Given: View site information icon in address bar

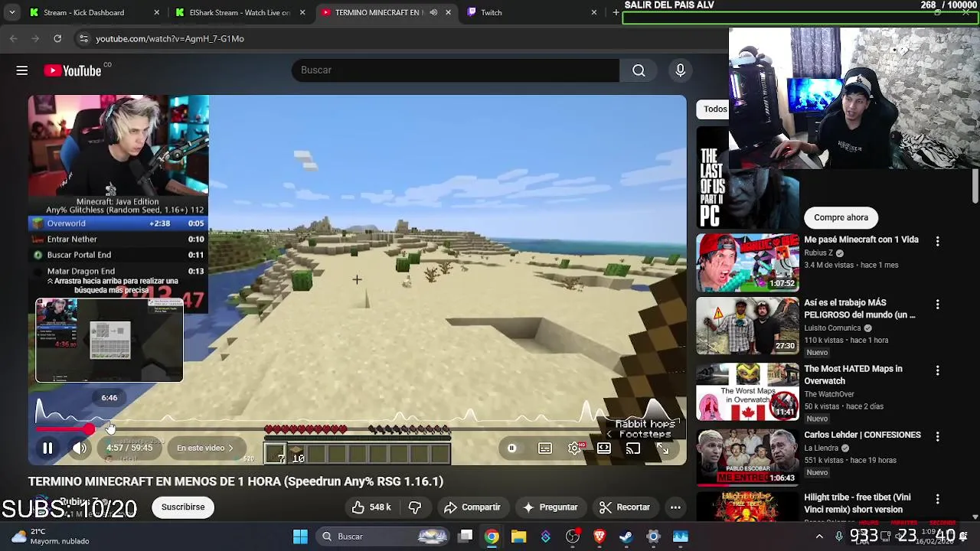Looking at the screenshot, I should (83, 39).
